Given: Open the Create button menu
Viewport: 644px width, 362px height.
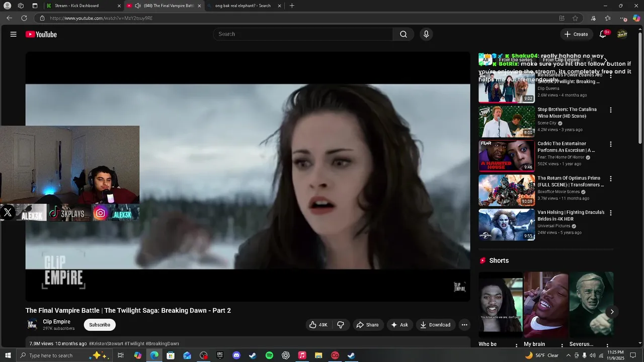Looking at the screenshot, I should (x=576, y=34).
